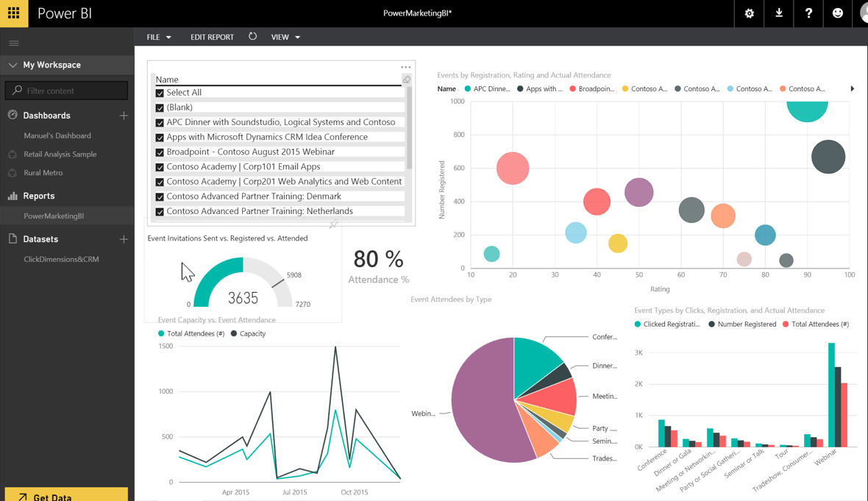Uncheck APC Dinner with Soundstudio checkbox
This screenshot has width=868, height=501.
(160, 123)
